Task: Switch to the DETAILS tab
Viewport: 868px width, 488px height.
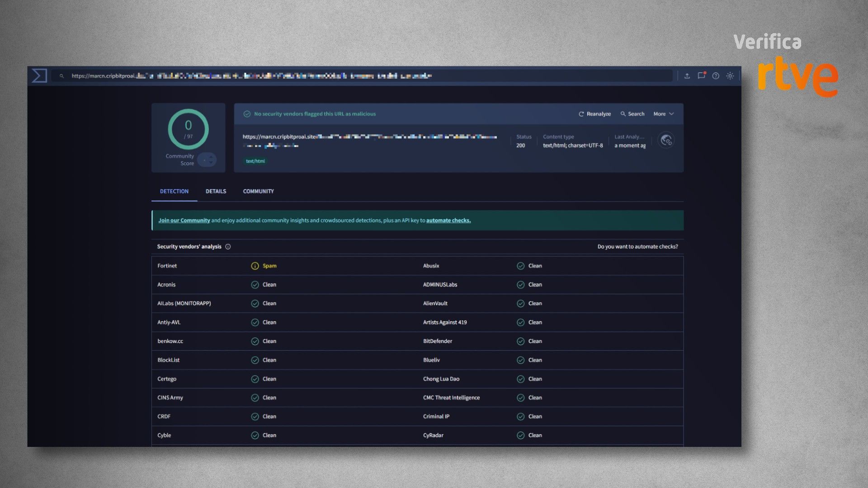Action: 216,192
